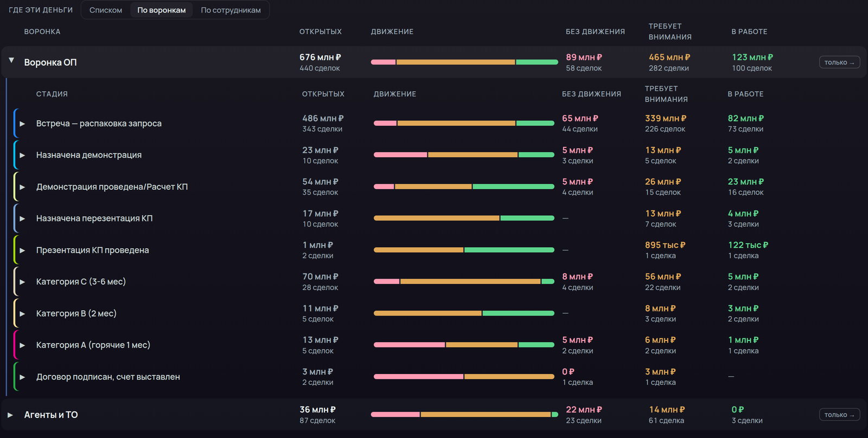
Task: Click movement bar of «Договор подписан, счет выставлен»
Action: [x=464, y=377]
